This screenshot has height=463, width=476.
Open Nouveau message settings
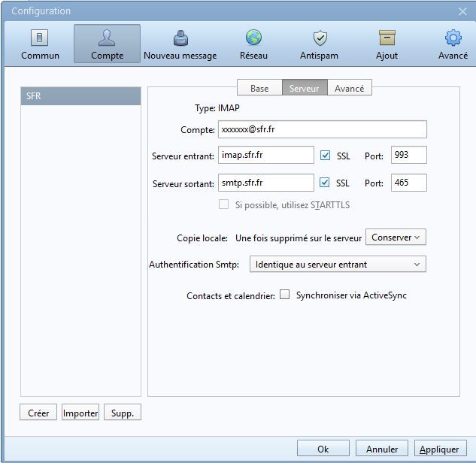(180, 44)
